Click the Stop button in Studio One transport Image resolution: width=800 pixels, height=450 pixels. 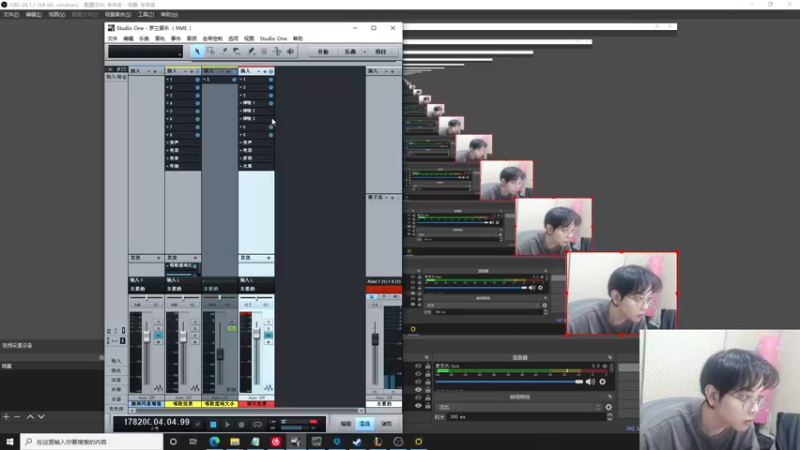click(213, 424)
